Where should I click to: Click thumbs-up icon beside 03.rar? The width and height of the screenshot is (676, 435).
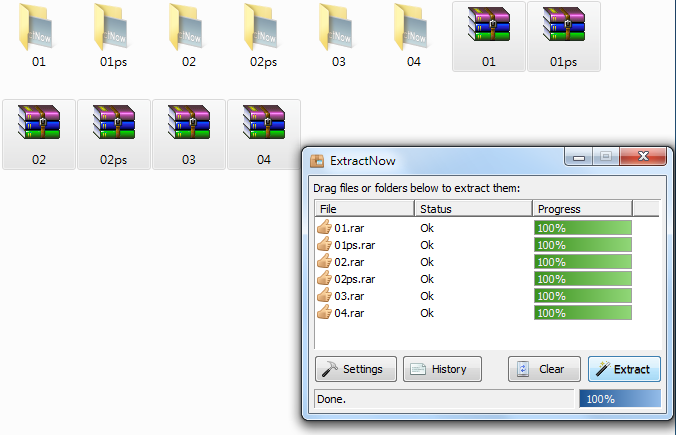click(324, 295)
